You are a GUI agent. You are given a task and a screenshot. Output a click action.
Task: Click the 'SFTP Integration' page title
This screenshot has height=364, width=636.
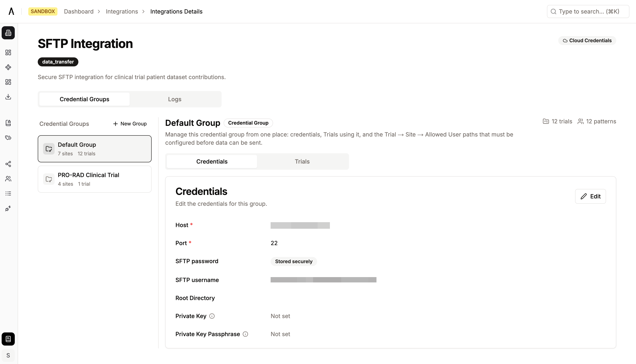click(x=85, y=43)
